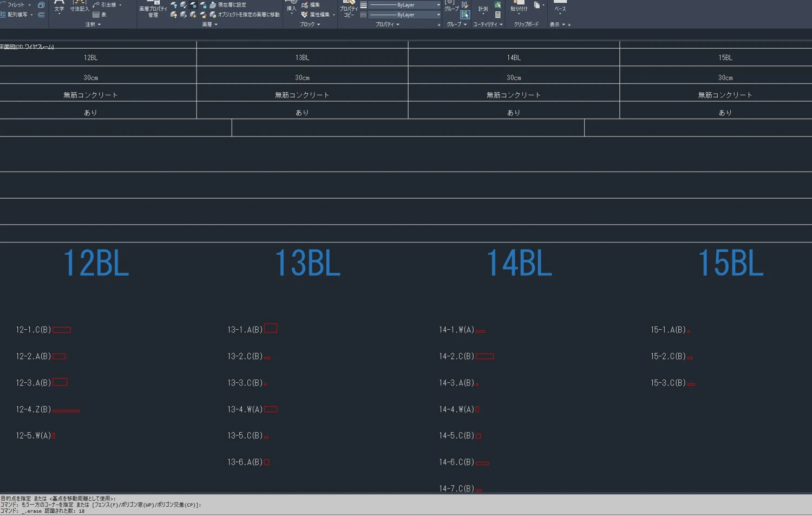
Task: Click the 貼り付け paste tool
Action: pyautogui.click(x=519, y=6)
